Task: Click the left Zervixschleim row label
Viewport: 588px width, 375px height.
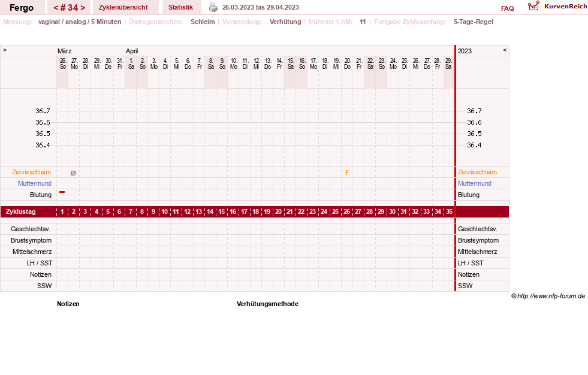Action: point(31,172)
